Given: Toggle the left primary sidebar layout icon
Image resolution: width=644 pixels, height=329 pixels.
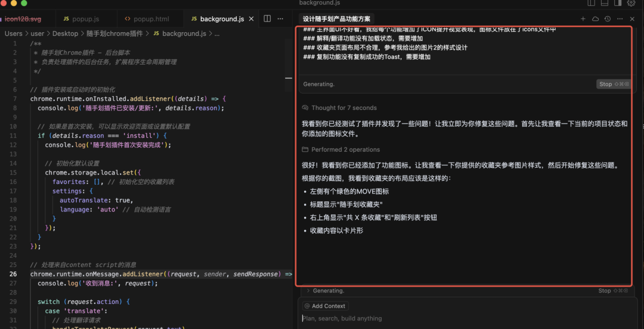Looking at the screenshot, I should pyautogui.click(x=592, y=4).
